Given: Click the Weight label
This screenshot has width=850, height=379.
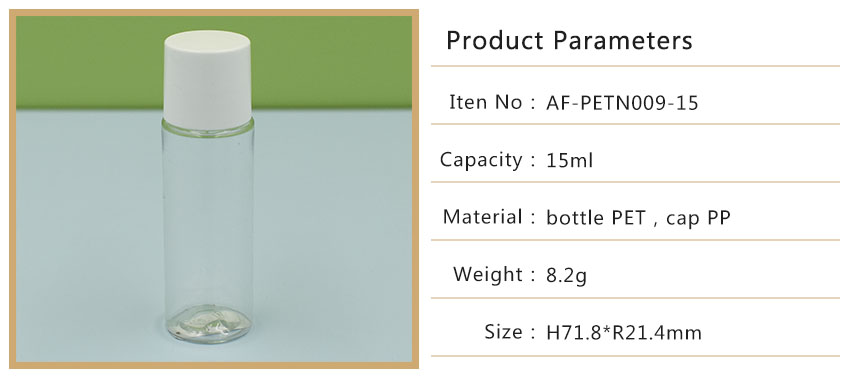Looking at the screenshot, I should point(488,274).
